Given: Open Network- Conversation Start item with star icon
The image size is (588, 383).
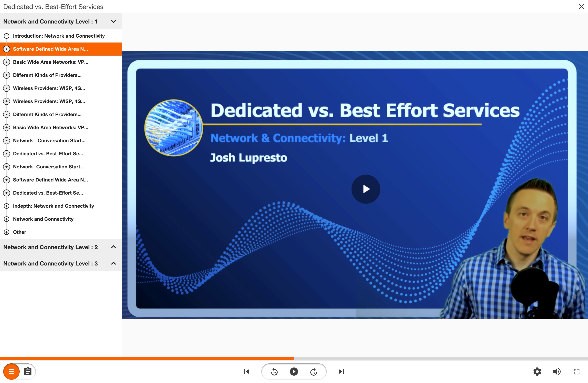Looking at the screenshot, I should (61, 167).
